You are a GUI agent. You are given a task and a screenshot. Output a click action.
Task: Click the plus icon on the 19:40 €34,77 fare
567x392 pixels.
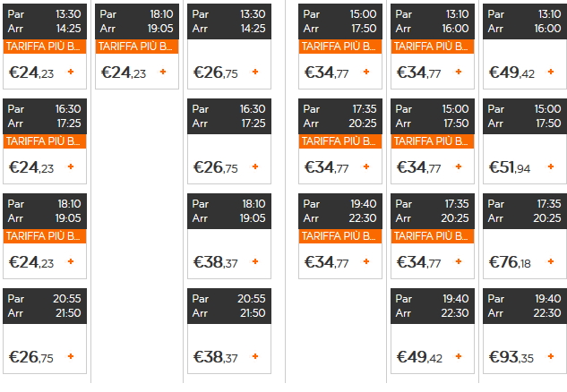tap(366, 261)
